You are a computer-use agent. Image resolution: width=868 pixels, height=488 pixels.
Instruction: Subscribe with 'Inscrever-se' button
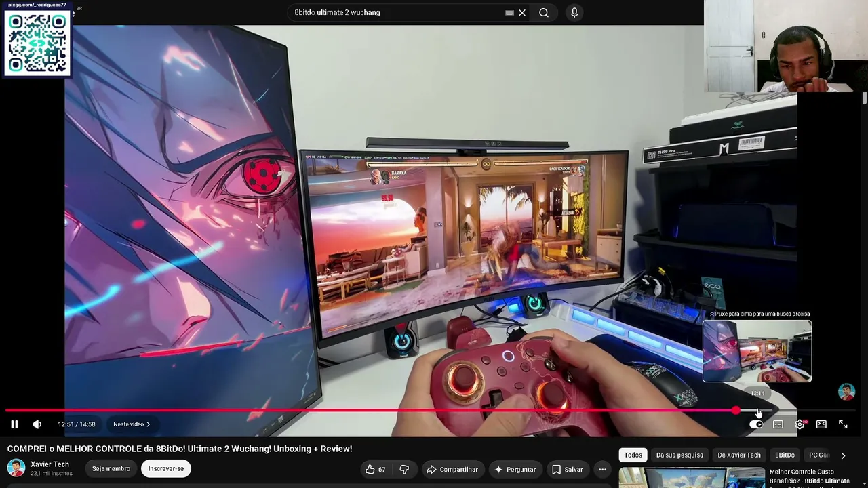click(x=166, y=468)
